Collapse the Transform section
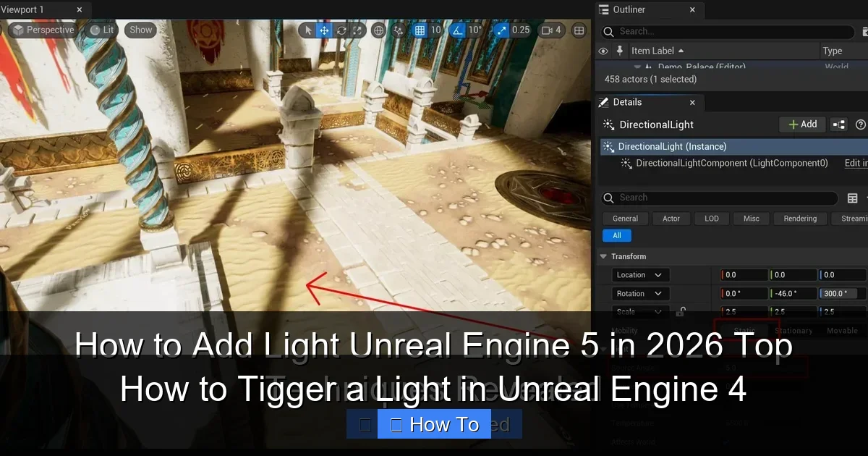 603,256
